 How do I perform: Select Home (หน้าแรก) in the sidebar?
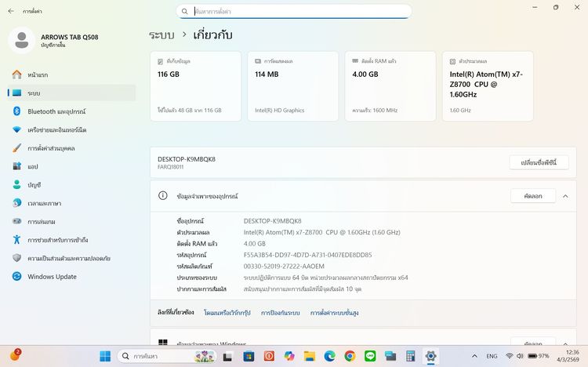pos(38,74)
